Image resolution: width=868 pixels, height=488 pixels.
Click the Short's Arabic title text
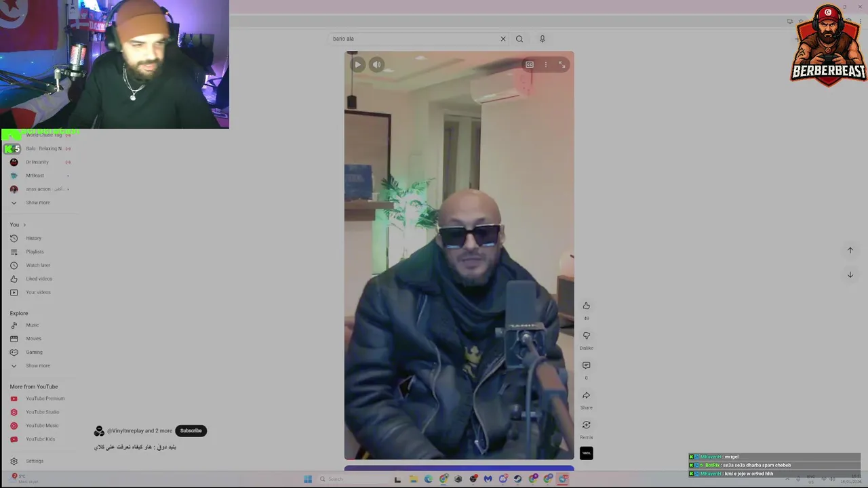pyautogui.click(x=135, y=447)
